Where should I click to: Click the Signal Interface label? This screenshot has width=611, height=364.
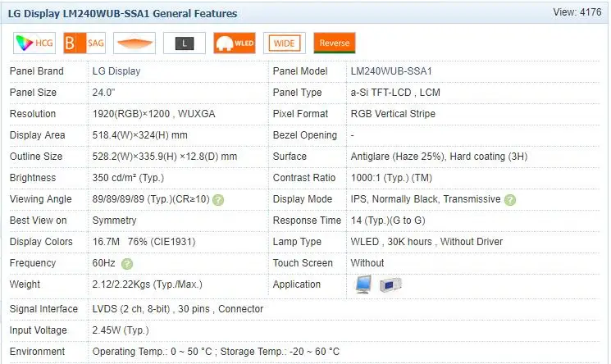[x=43, y=309]
